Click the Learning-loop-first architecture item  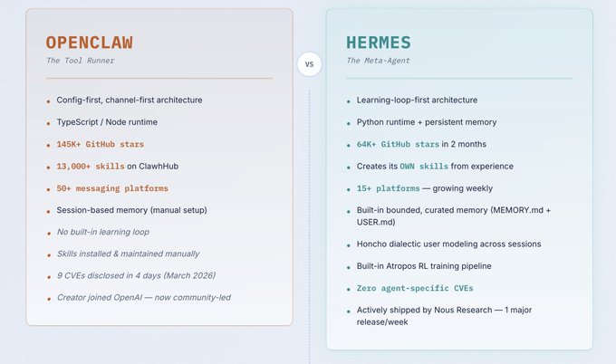[417, 101]
